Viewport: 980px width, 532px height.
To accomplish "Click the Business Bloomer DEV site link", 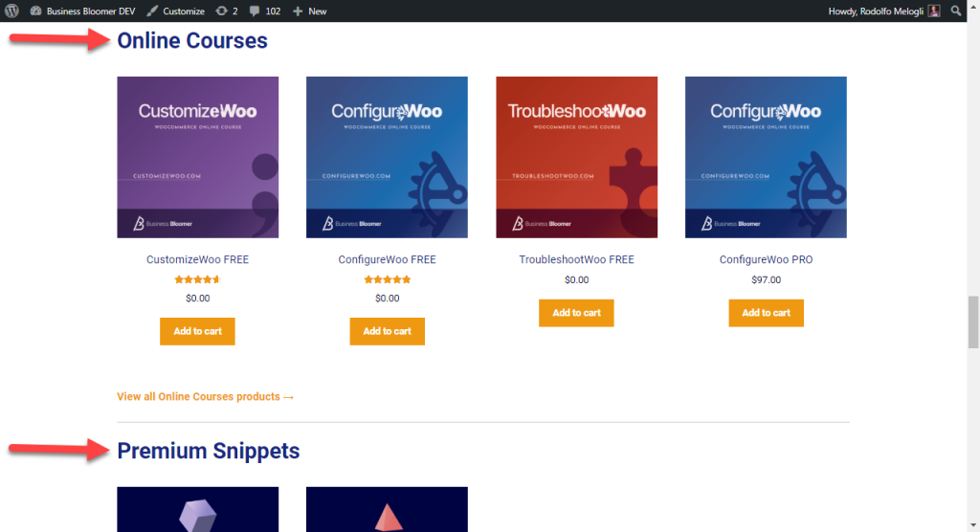I will point(82,11).
